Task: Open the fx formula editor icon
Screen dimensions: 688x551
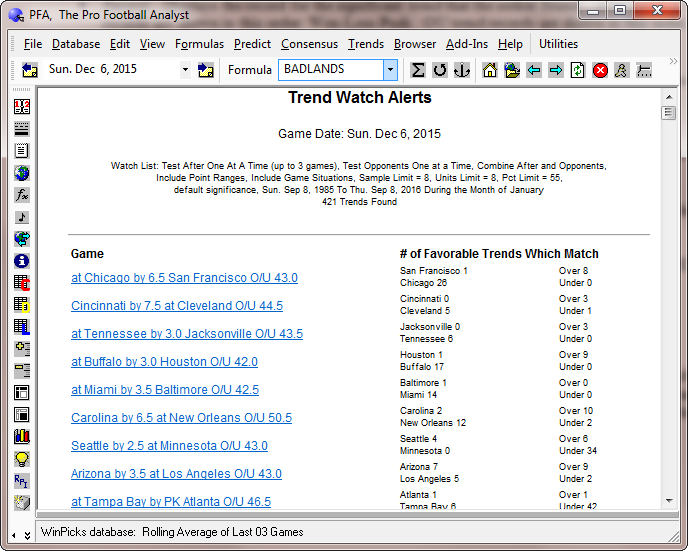Action: tap(22, 195)
